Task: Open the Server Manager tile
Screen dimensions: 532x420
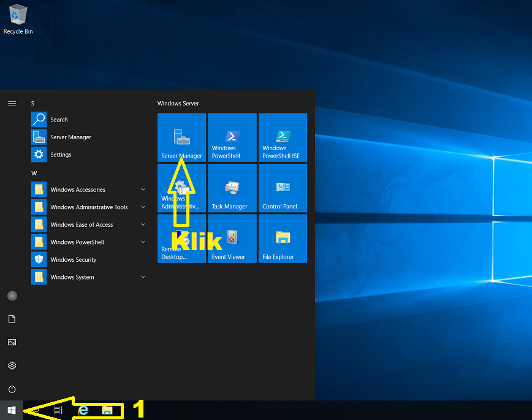Action: [181, 137]
